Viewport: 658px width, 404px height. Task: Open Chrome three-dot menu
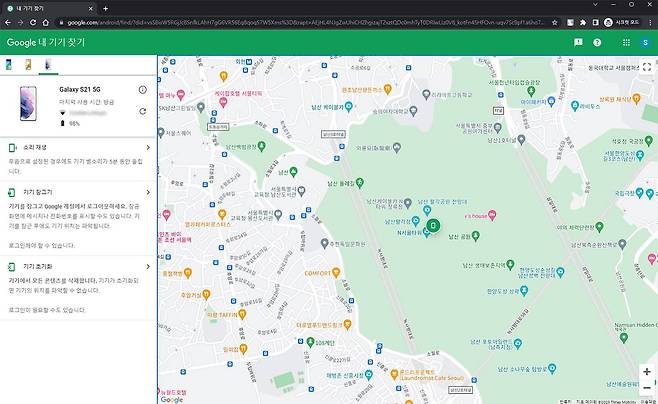click(648, 21)
